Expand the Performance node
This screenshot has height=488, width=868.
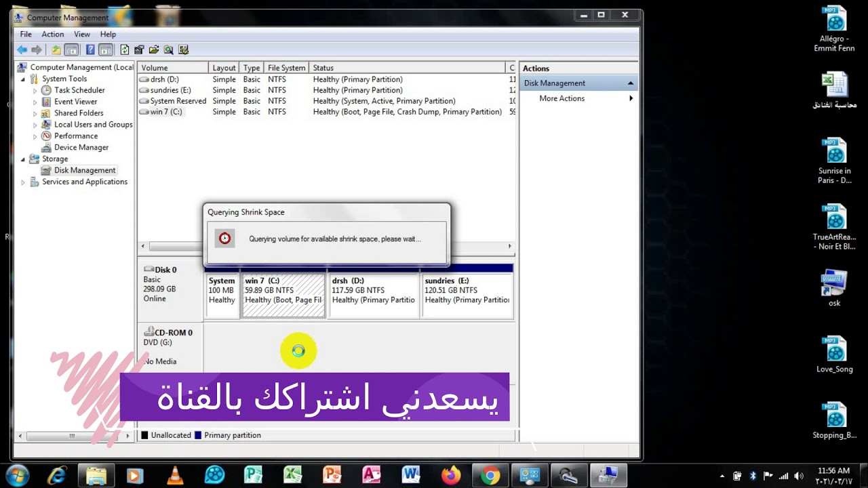[x=35, y=136]
